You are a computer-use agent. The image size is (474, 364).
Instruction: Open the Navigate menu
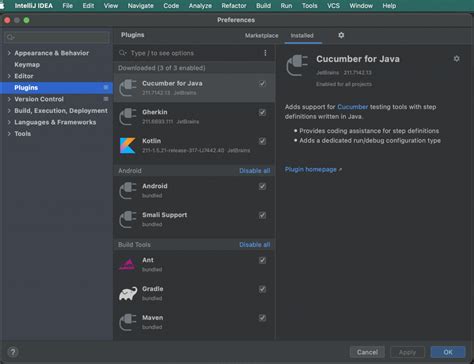(141, 6)
